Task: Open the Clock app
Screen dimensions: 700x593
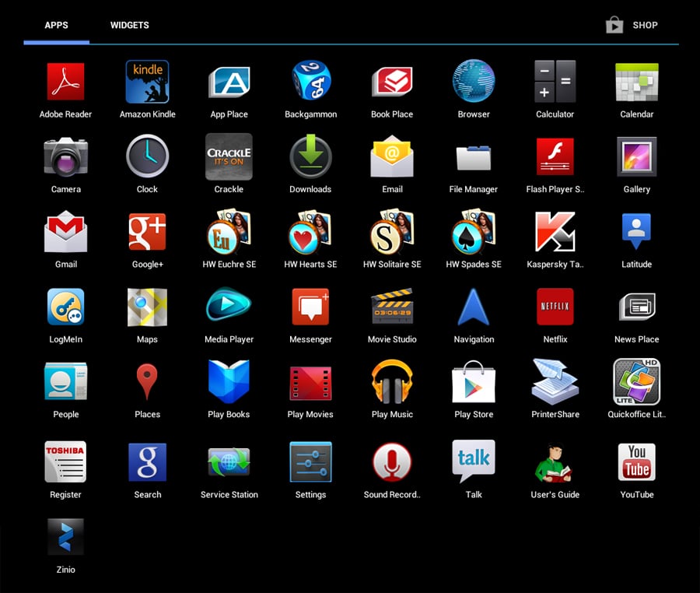Action: pos(147,156)
